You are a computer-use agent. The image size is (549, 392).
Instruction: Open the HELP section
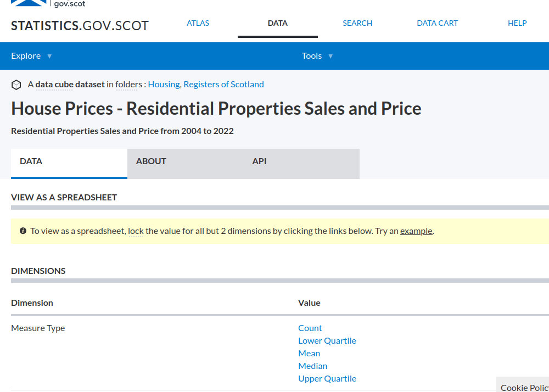pyautogui.click(x=517, y=23)
